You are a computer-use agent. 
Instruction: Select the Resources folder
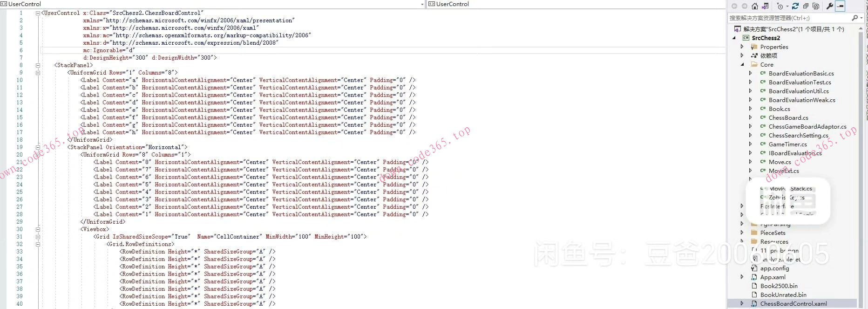[x=774, y=241]
